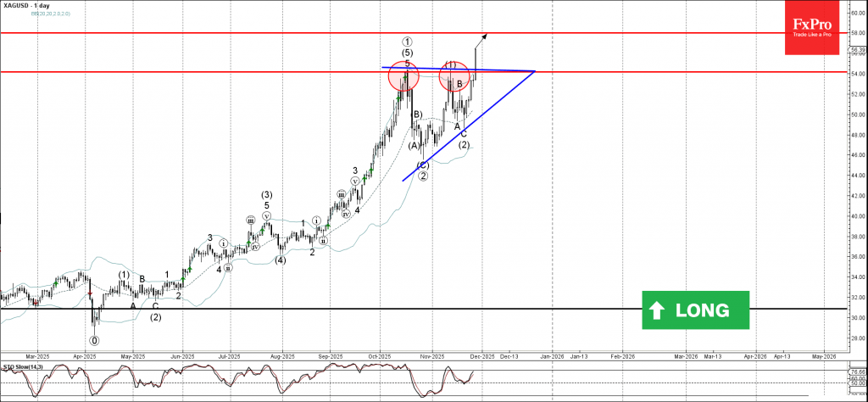Click the 54.00 price axis label
The image size is (868, 402).
click(x=858, y=74)
